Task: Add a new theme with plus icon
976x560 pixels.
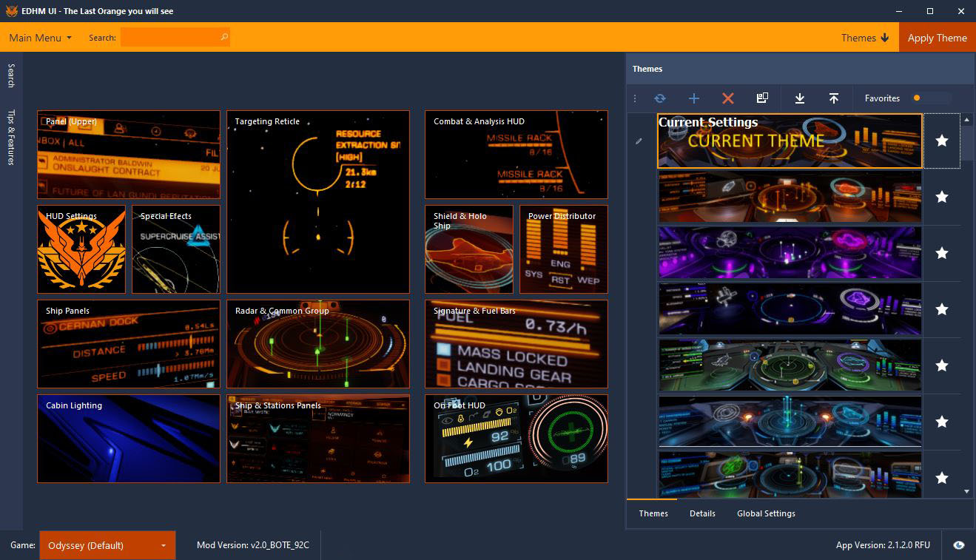Action: pos(693,98)
